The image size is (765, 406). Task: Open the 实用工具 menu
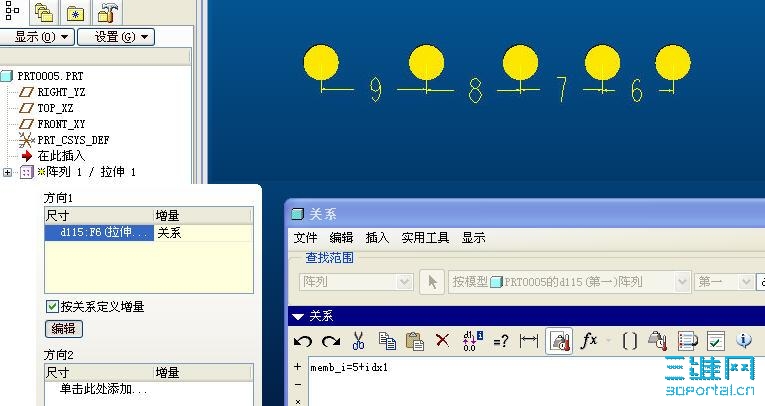425,238
